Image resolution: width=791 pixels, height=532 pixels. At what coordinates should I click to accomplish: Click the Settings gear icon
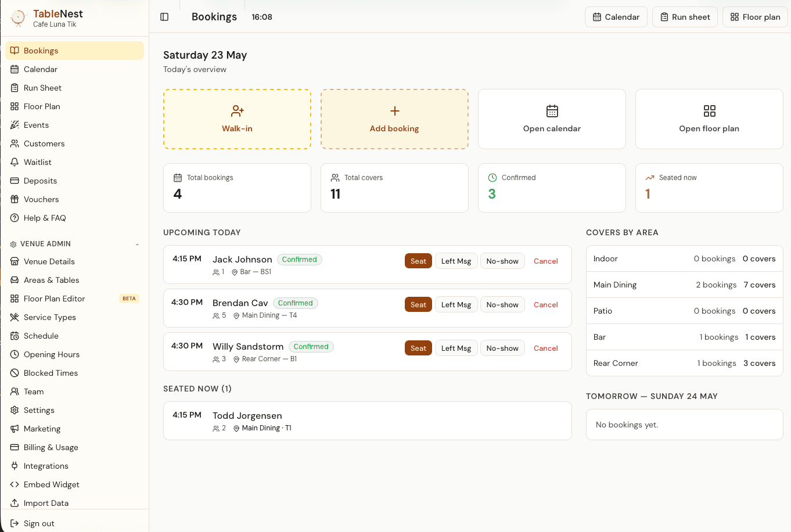tap(15, 410)
